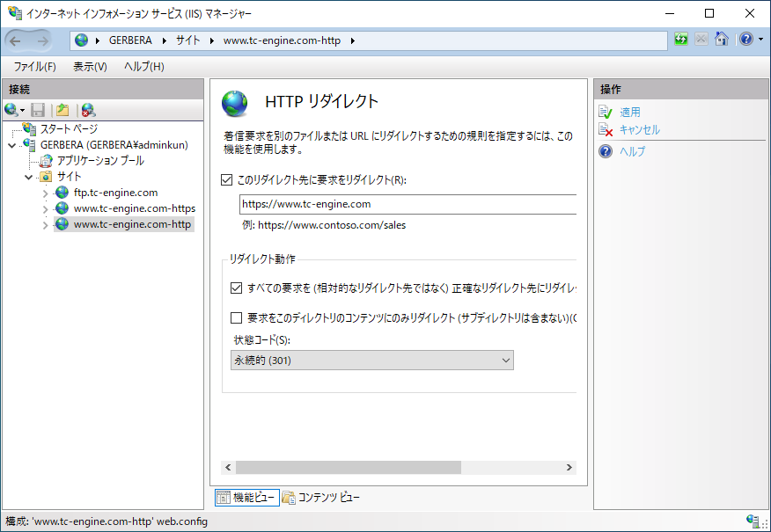Open the dropdown arrow next to create connection icon
The image size is (771, 532).
tap(22, 110)
